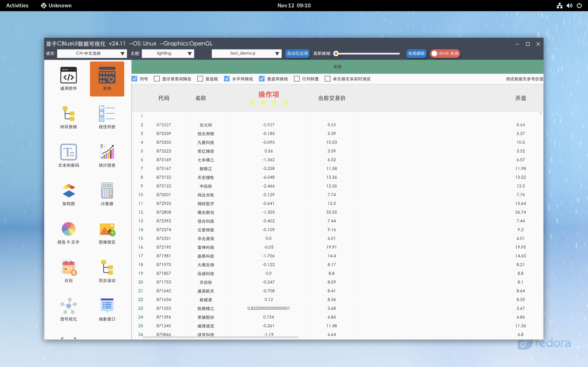Enable the 显示背景间隔色 checkbox
The height and width of the screenshot is (367, 588).
[157, 79]
